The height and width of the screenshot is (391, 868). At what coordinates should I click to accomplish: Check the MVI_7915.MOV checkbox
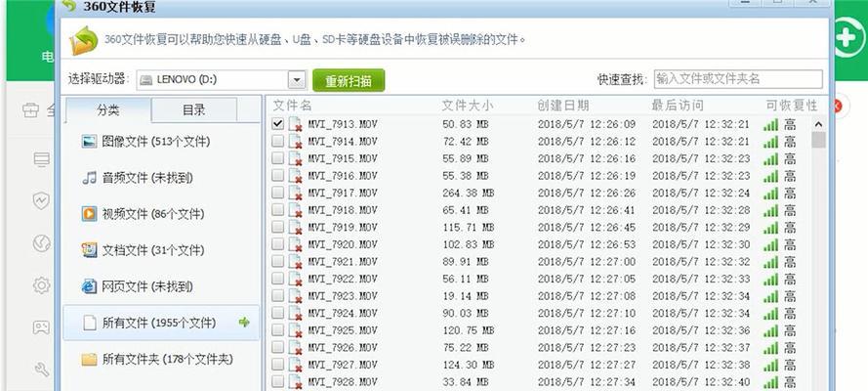278,158
